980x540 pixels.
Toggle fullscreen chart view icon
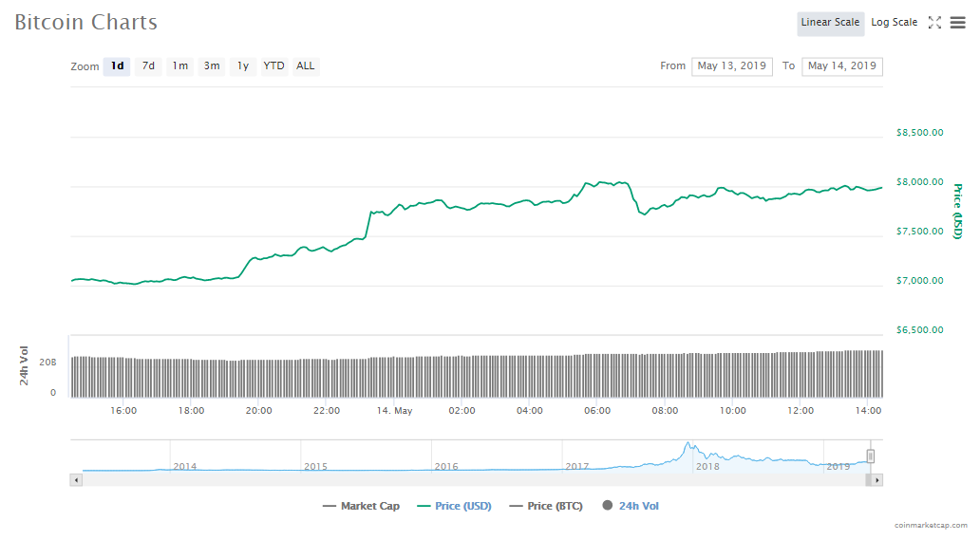[934, 23]
